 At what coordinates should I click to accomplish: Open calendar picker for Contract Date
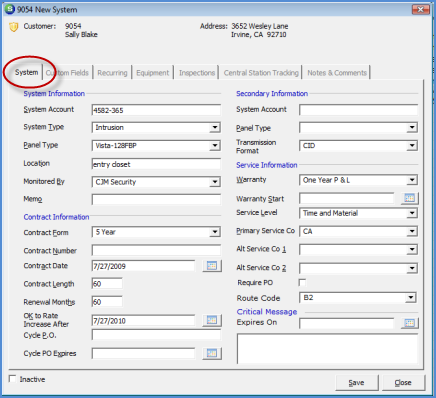click(212, 266)
